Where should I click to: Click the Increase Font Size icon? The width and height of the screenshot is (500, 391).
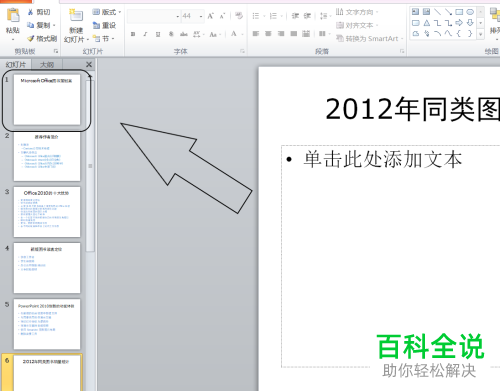(x=211, y=16)
